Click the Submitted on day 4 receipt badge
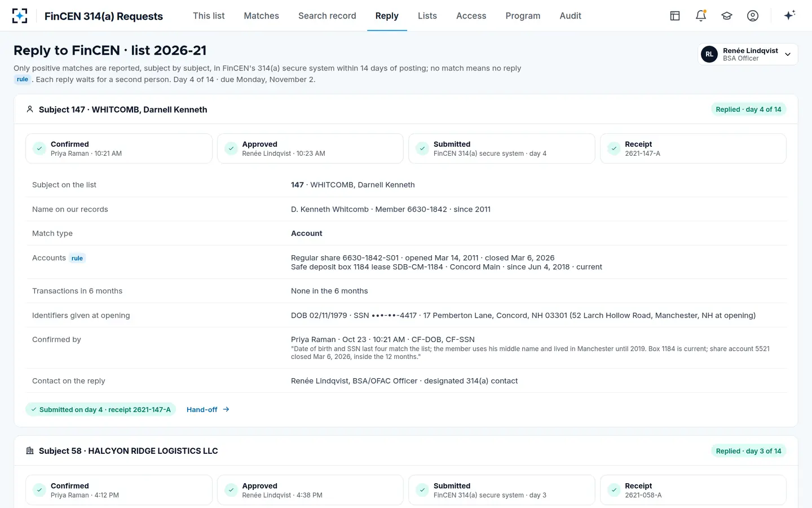This screenshot has width=812, height=508. tap(101, 410)
